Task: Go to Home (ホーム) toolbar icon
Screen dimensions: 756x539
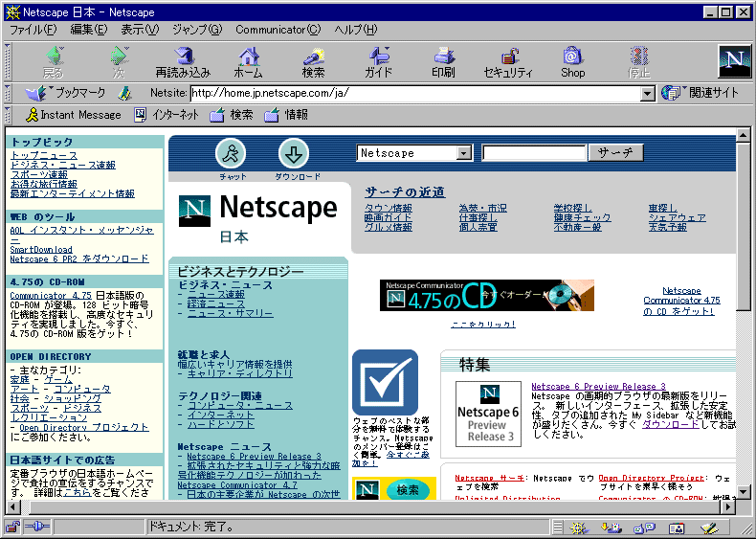Action: pos(248,62)
